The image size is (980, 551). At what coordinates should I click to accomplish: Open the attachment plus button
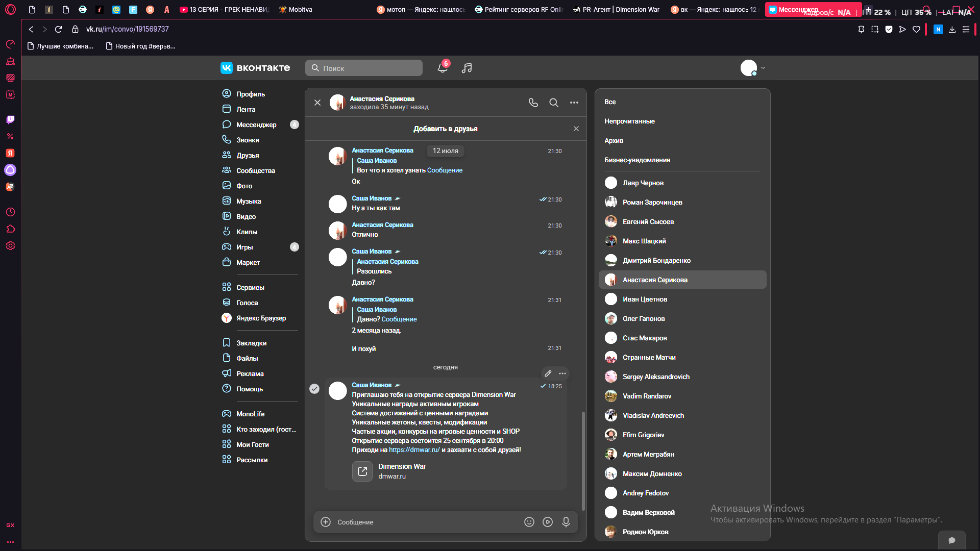pos(326,522)
